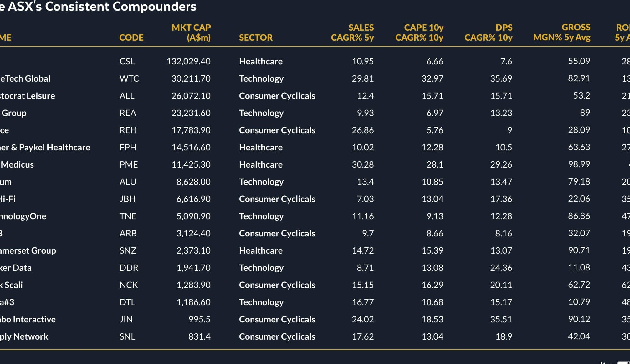
Task: Select the ALU ticker code
Action: 128,182
